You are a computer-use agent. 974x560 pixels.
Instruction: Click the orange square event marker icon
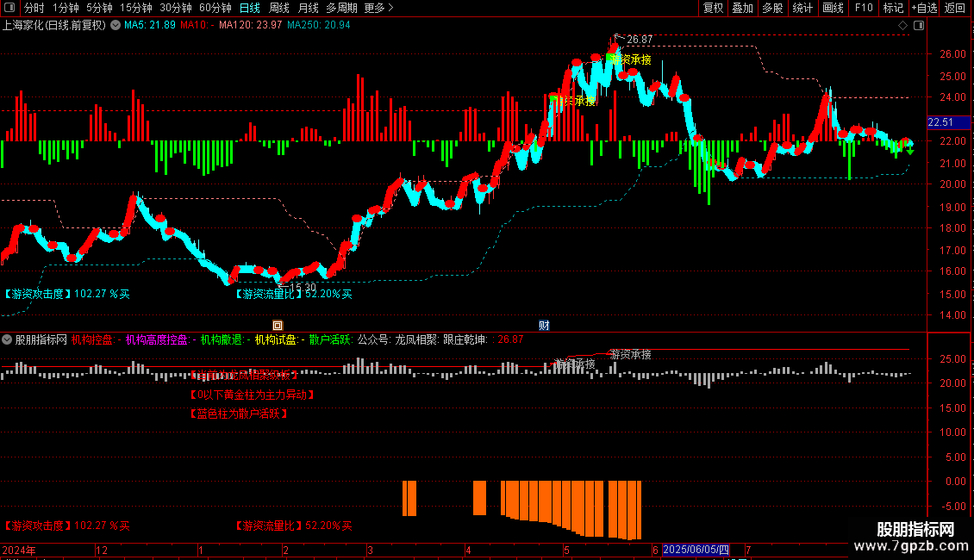tap(278, 326)
